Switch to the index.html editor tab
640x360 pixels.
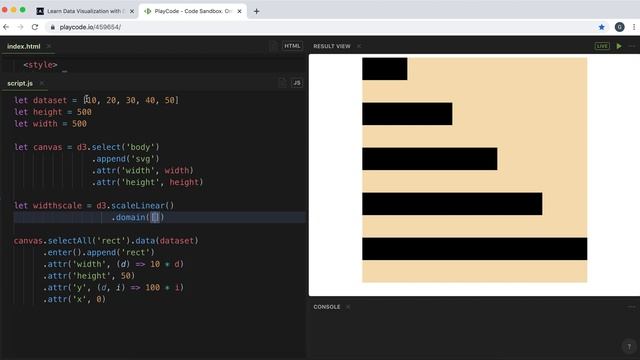click(x=24, y=46)
